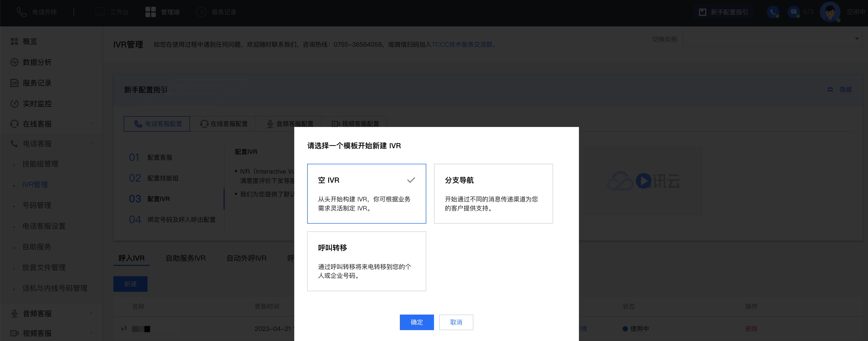Open the management console grid icon
This screenshot has width=868, height=341.
(x=150, y=12)
